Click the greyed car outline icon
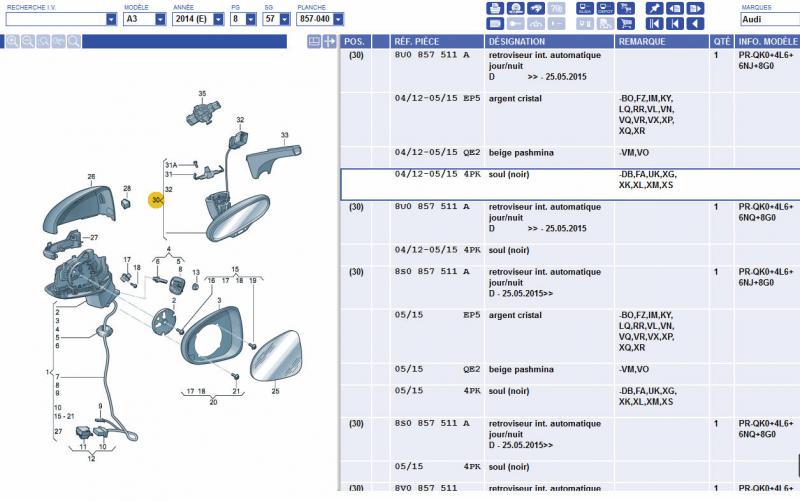Screen dimensions: 800x501 click(x=536, y=23)
